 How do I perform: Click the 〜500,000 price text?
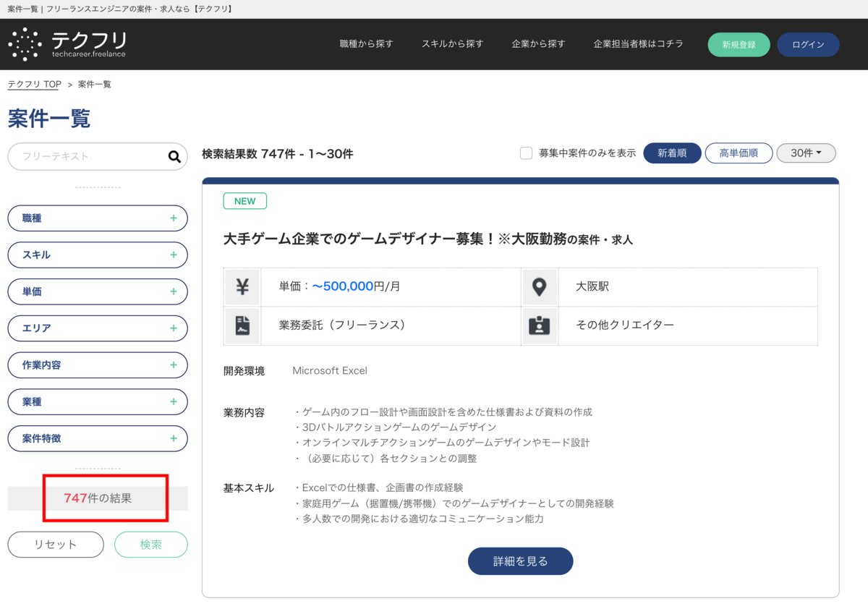342,286
